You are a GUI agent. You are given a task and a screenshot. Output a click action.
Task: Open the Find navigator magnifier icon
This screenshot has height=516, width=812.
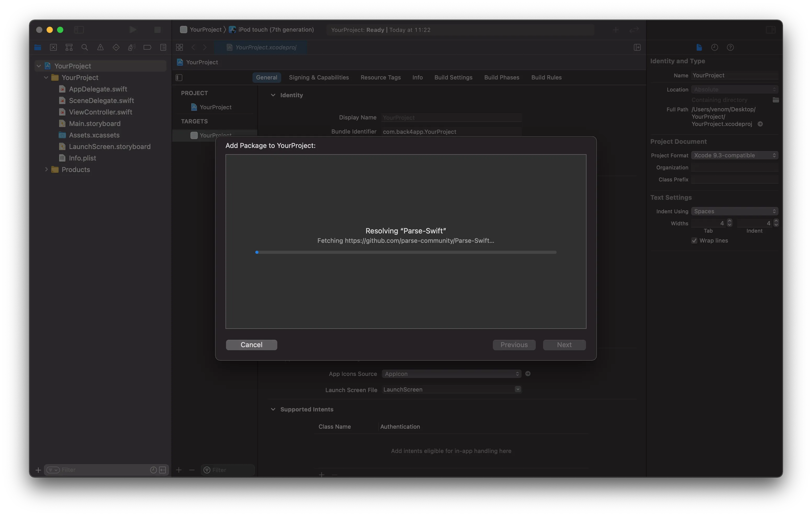(85, 48)
